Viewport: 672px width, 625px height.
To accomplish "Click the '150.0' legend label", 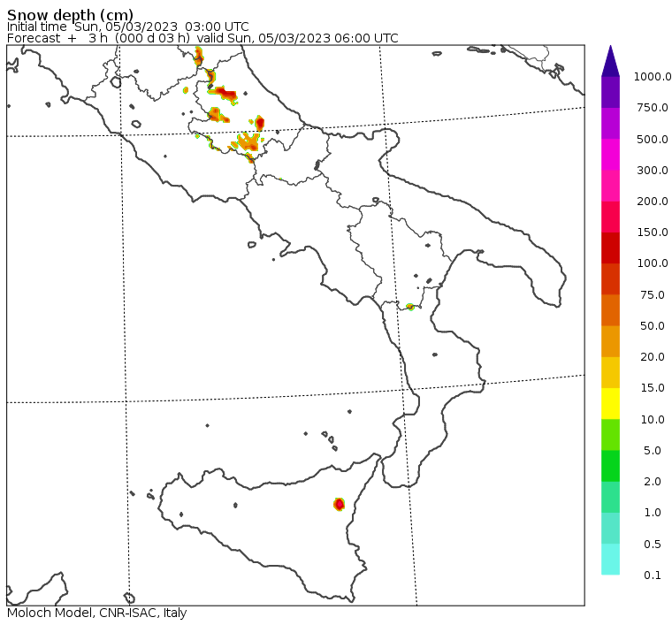I will tap(653, 232).
